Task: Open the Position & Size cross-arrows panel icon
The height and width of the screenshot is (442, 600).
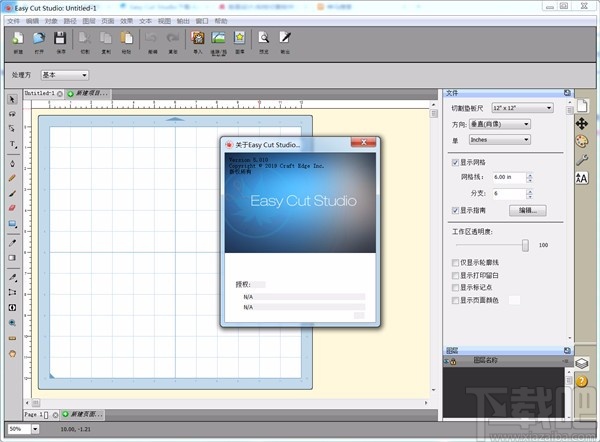Action: [x=582, y=124]
